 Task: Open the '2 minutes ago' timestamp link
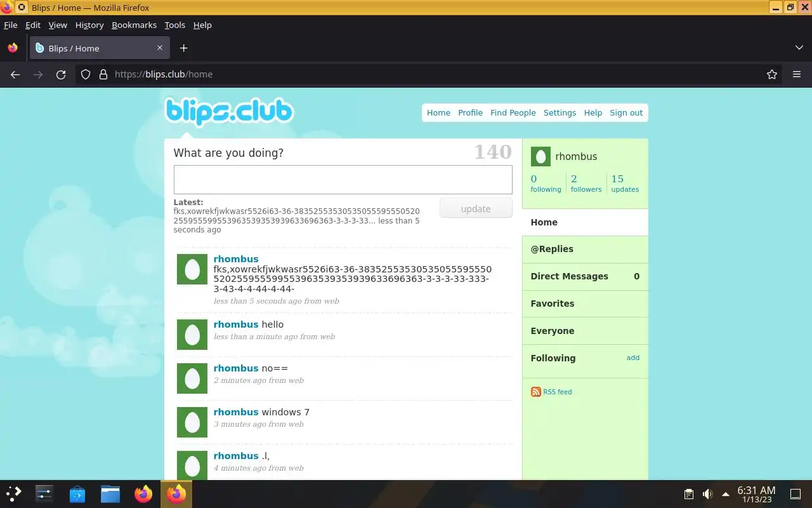pos(240,380)
